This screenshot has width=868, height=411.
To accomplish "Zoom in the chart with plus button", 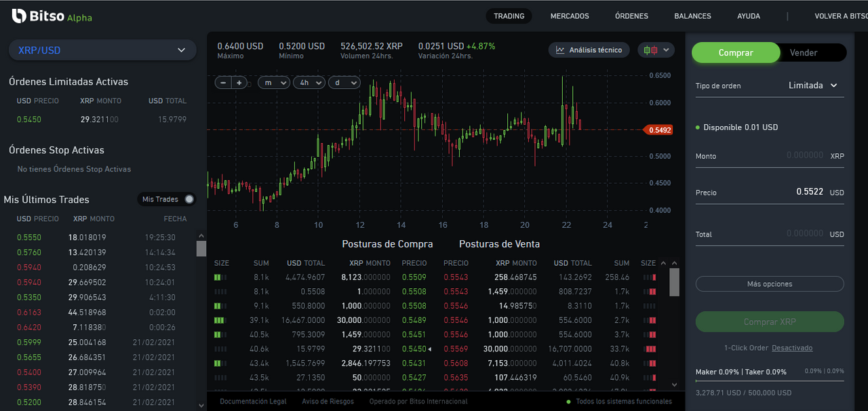I will [x=239, y=83].
